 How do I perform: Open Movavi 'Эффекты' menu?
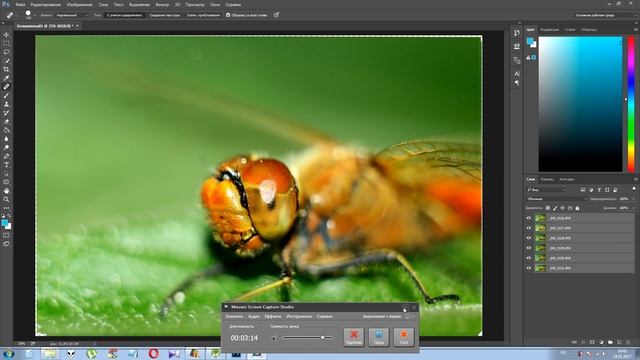tap(273, 316)
